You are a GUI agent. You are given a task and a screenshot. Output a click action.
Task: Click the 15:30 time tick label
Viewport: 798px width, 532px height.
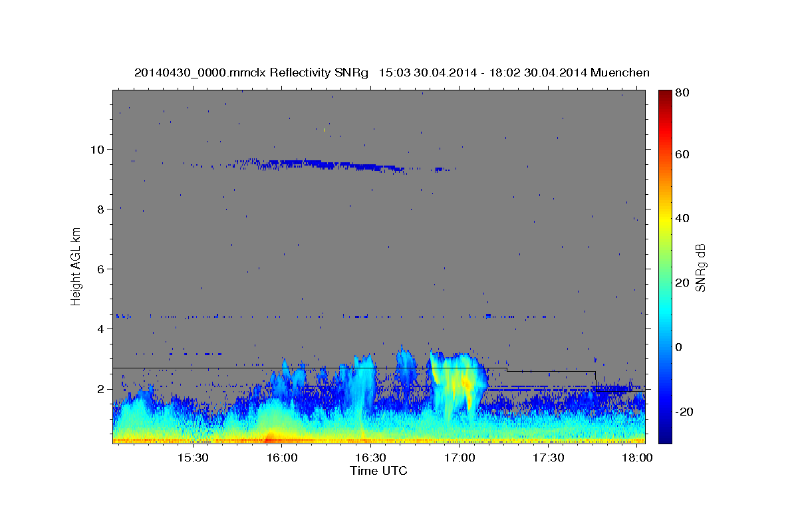194,458
